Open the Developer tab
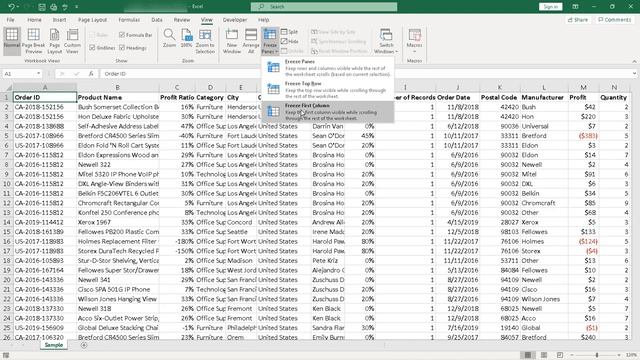The height and width of the screenshot is (360, 640). point(235,20)
